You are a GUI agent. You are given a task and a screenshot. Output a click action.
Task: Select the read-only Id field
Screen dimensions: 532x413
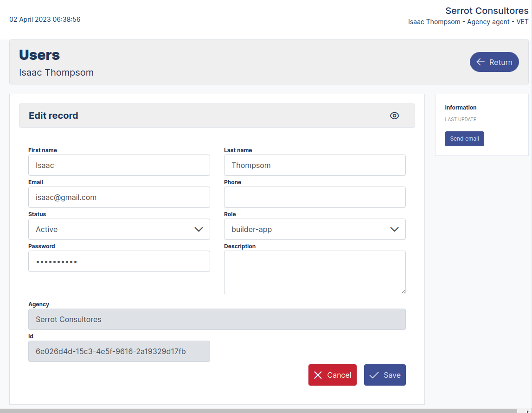pos(119,351)
